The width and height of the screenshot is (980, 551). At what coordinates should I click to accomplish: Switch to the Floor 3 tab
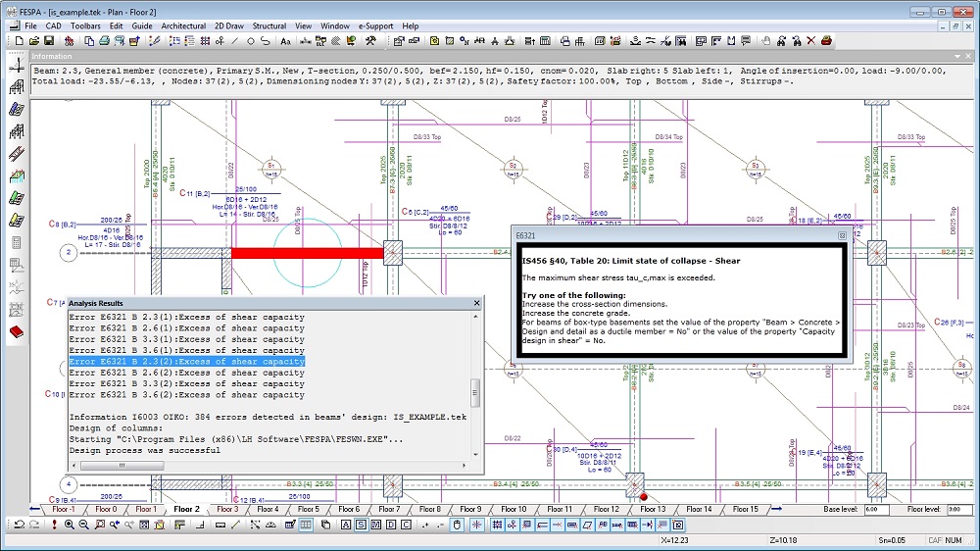pos(227,509)
